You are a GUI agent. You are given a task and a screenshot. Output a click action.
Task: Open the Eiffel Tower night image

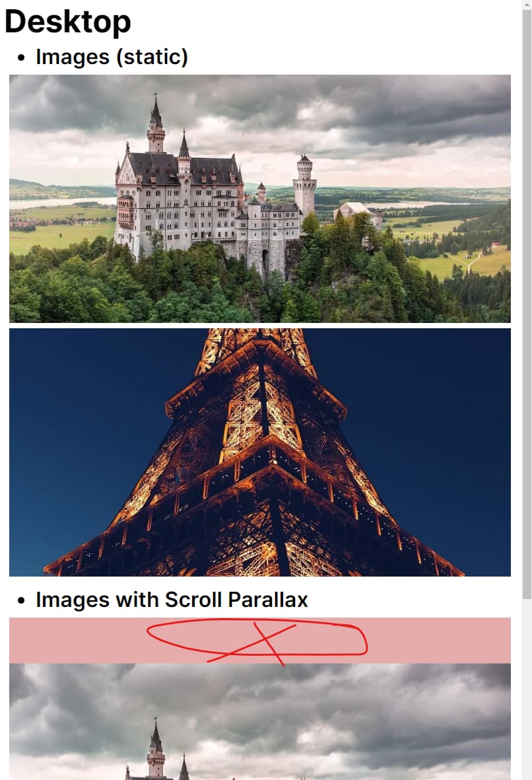(x=260, y=452)
